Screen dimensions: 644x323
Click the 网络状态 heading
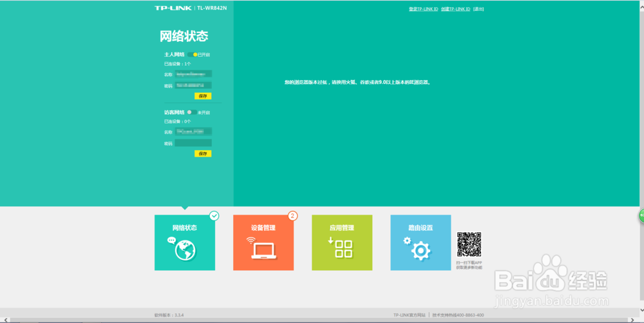pos(184,36)
